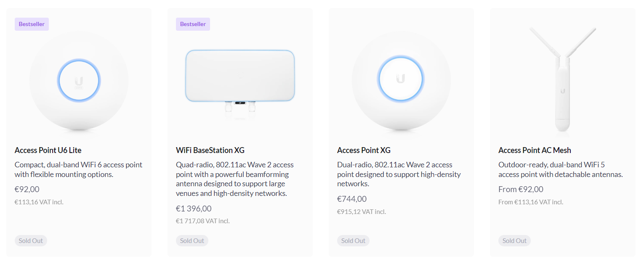
Task: Open the WiFi BaseStation XG title link
Action: (210, 150)
